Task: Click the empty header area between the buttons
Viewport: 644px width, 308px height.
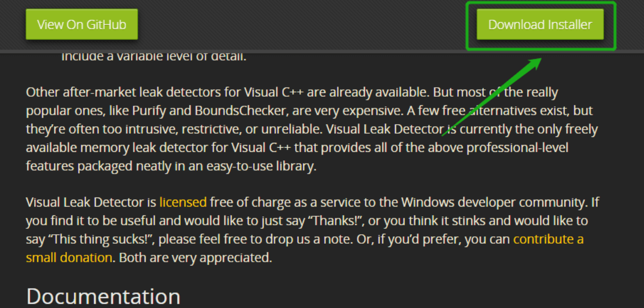Action: (x=303, y=24)
